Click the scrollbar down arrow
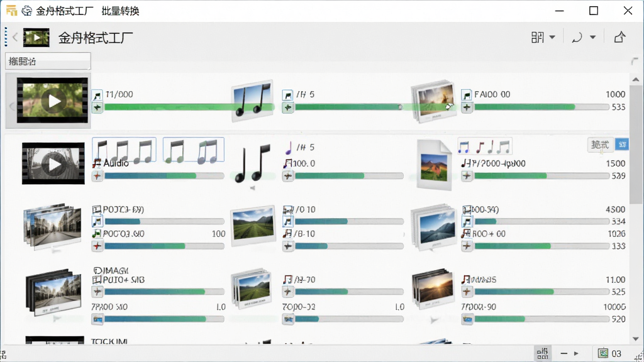 coord(636,339)
